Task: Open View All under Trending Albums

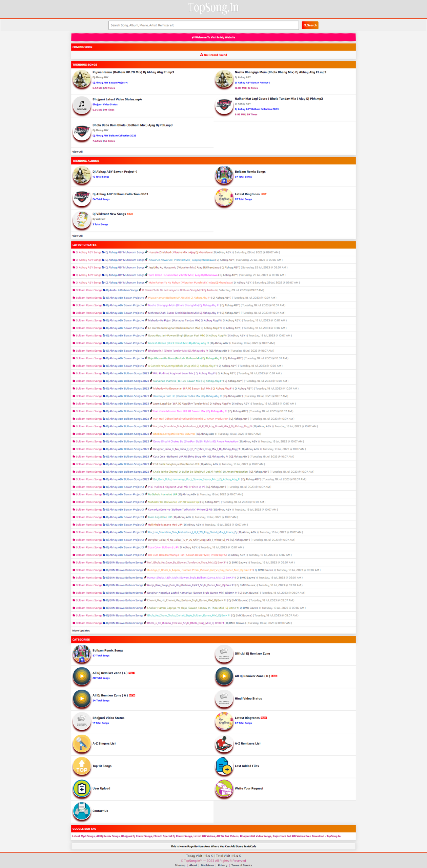Action: tap(77, 236)
